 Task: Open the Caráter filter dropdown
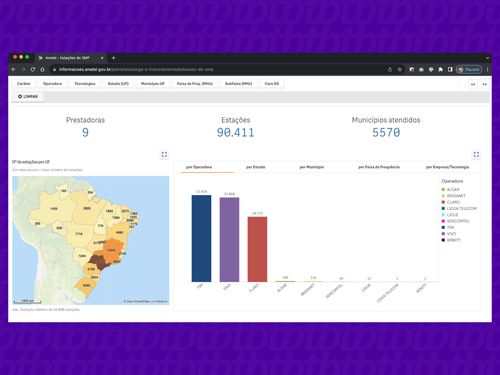click(x=24, y=84)
